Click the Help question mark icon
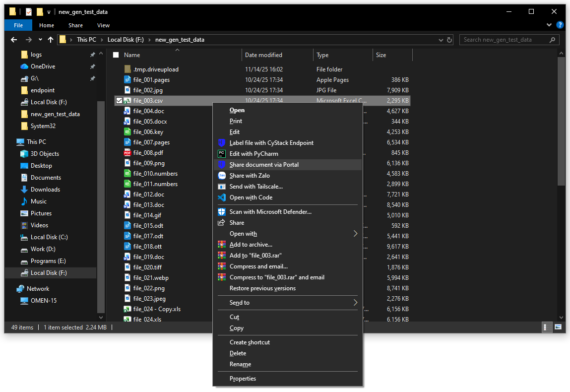The width and height of the screenshot is (570, 392). coord(560,25)
